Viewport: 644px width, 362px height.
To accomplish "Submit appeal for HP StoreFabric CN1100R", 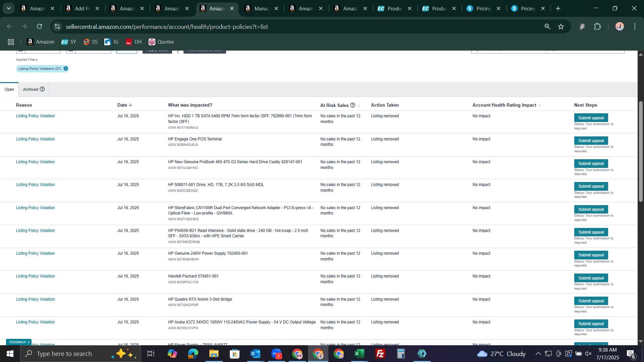I will (x=591, y=209).
